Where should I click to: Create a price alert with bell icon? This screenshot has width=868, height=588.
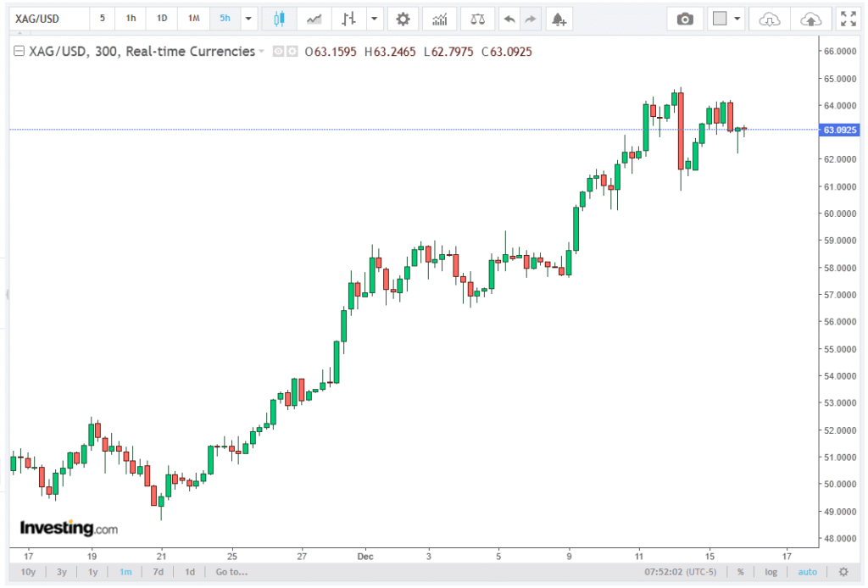[x=557, y=19]
